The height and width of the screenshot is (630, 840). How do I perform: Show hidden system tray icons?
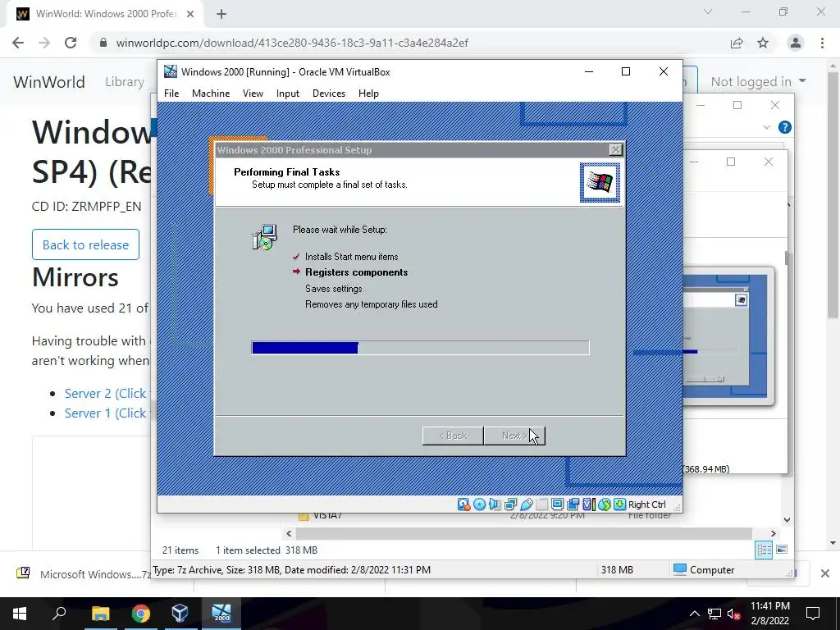694,614
